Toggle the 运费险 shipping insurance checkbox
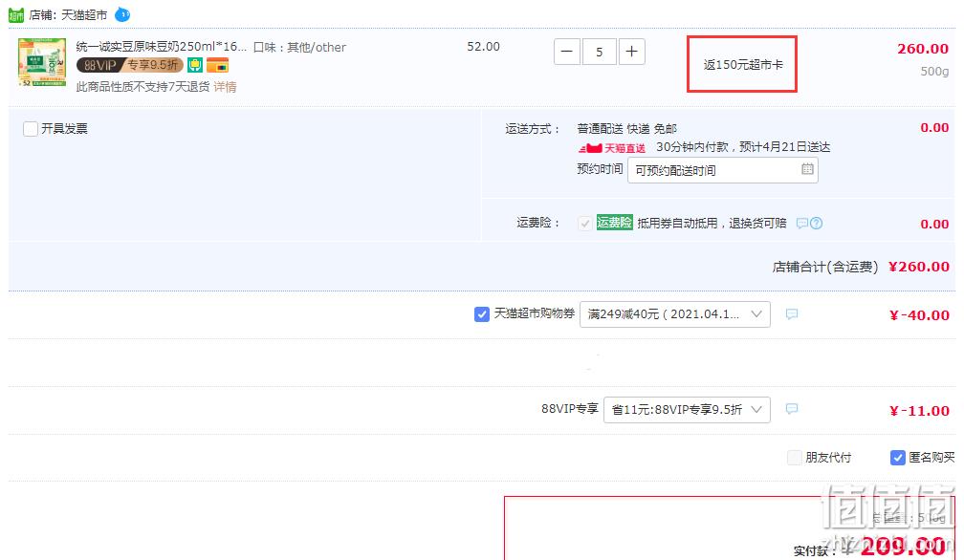The width and height of the screenshot is (964, 560). pyautogui.click(x=584, y=224)
